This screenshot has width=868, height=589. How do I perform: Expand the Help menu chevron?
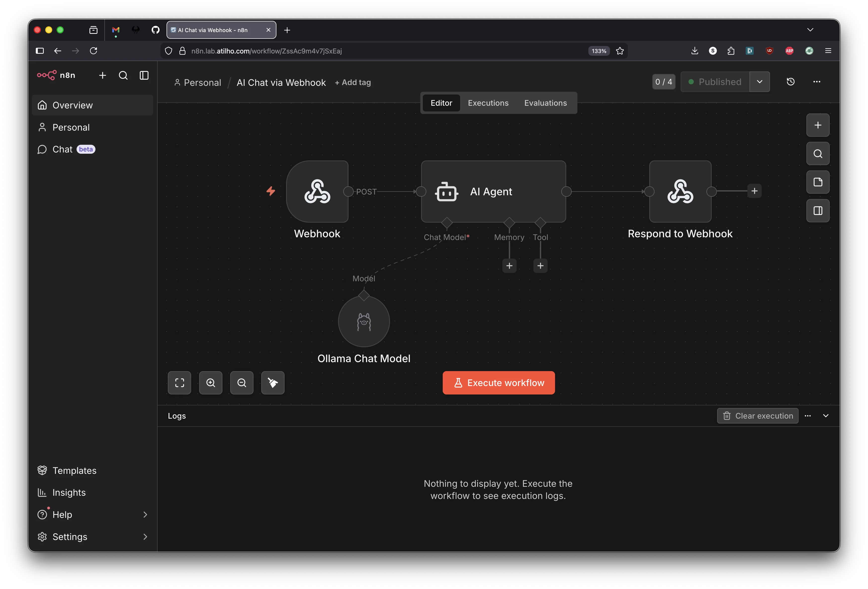tap(145, 515)
